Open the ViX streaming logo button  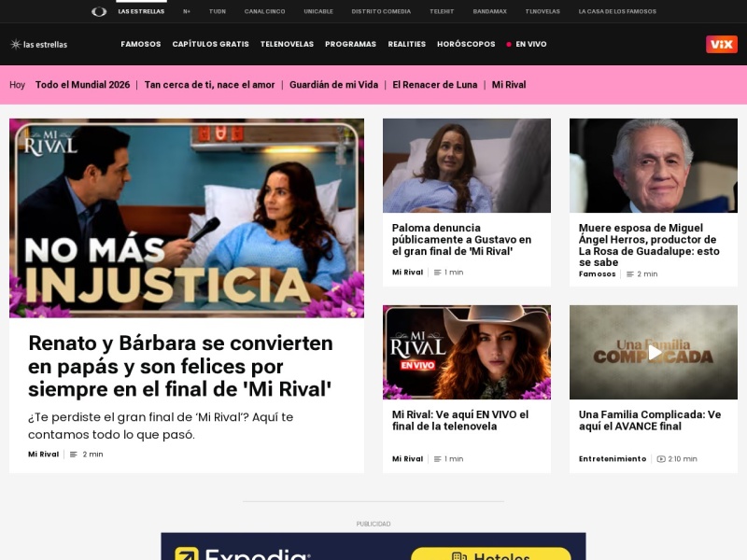pyautogui.click(x=721, y=44)
